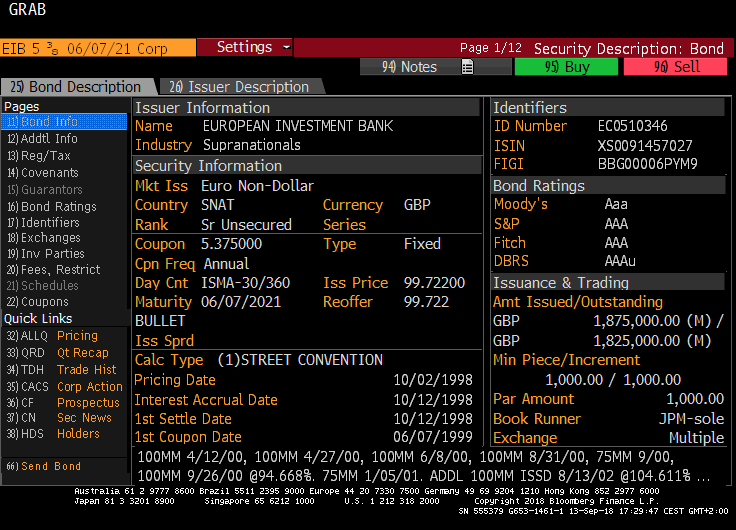Click Exchange value Multiple
The height and width of the screenshot is (530, 736).
(x=697, y=438)
